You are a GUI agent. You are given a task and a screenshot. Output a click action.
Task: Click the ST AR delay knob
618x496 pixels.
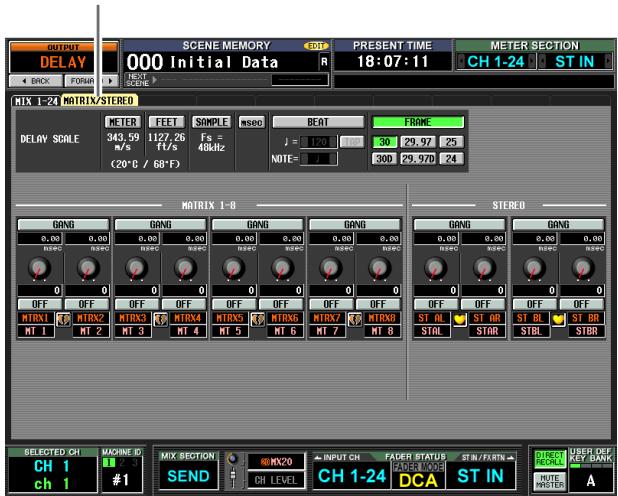(x=484, y=268)
